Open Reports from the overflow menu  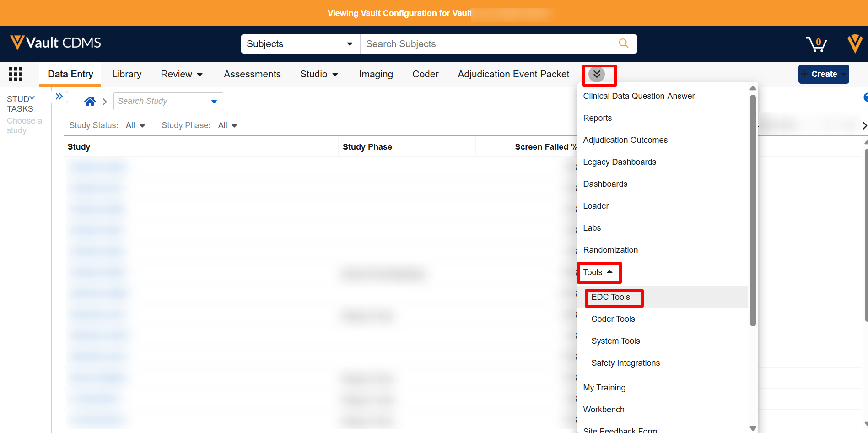tap(597, 118)
